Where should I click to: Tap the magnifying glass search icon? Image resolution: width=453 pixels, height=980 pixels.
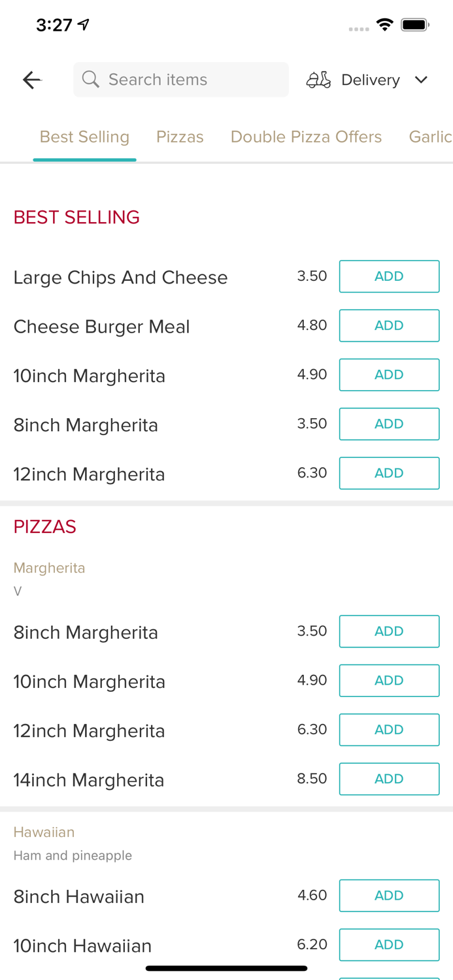pos(91,79)
